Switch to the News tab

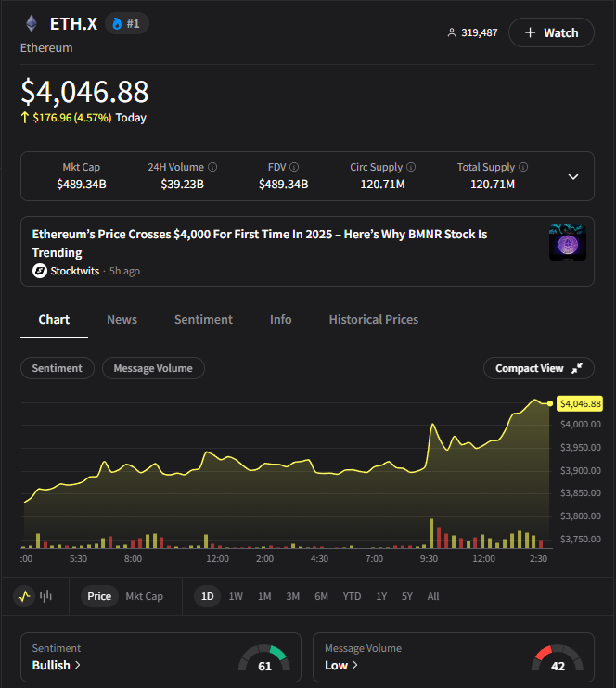tap(122, 319)
